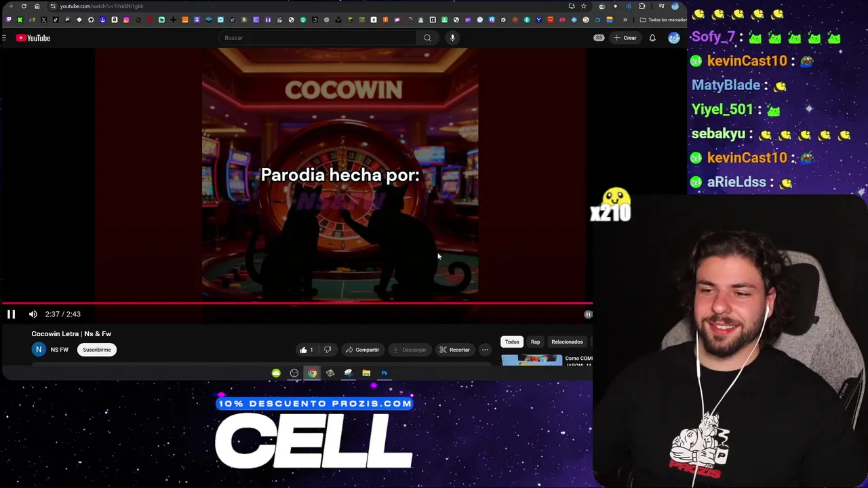868x488 pixels.
Task: Click chat username aRieLdss
Action: click(736, 182)
